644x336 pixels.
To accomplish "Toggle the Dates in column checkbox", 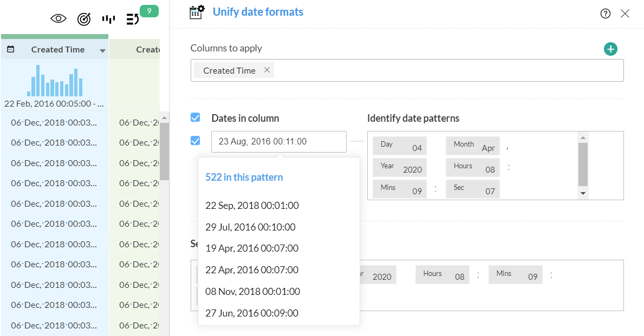I will (x=196, y=117).
